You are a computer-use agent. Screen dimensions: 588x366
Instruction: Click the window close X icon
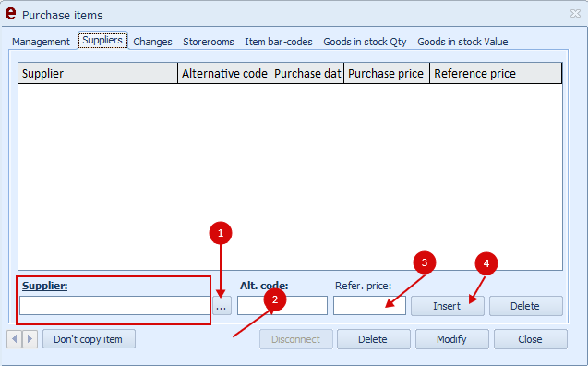(x=575, y=14)
